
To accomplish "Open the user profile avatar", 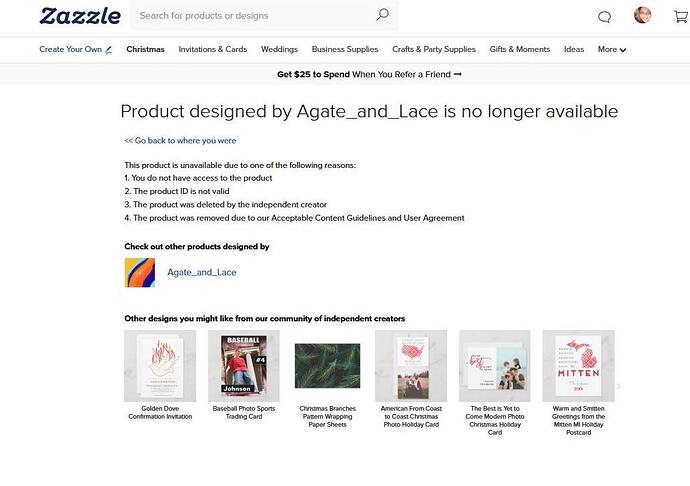I will 642,15.
